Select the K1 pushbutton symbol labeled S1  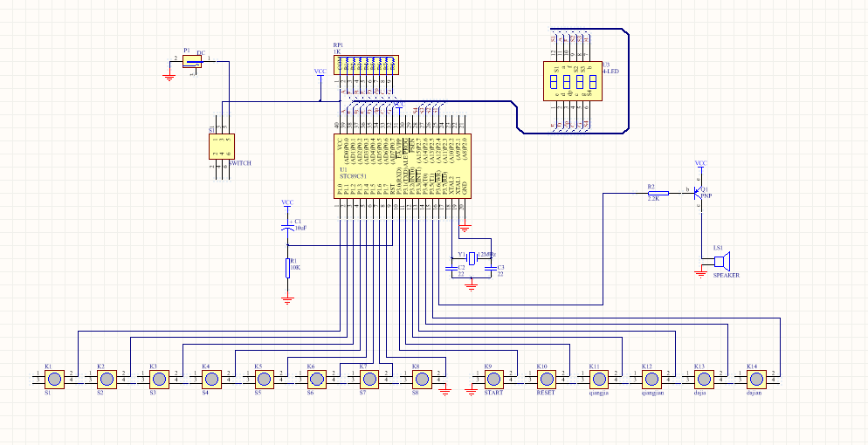click(x=54, y=380)
